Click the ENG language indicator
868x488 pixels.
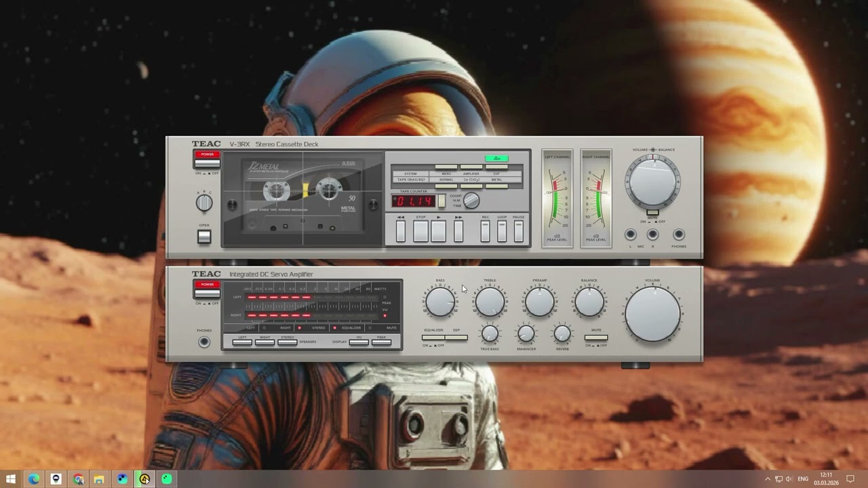[x=803, y=479]
